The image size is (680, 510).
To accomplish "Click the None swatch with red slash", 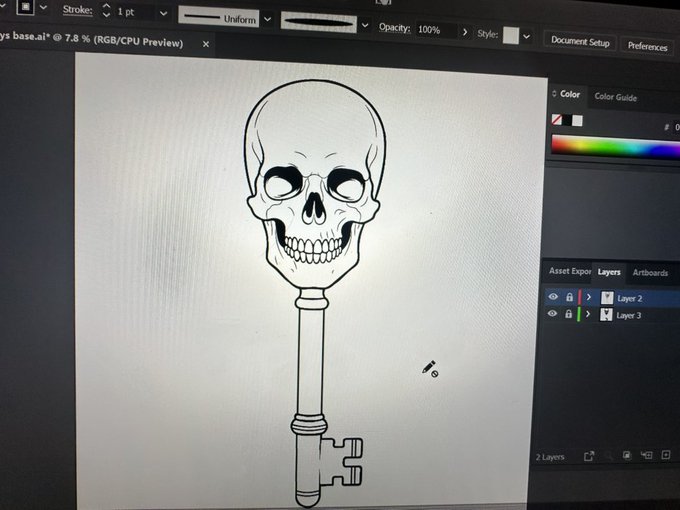I will (557, 120).
